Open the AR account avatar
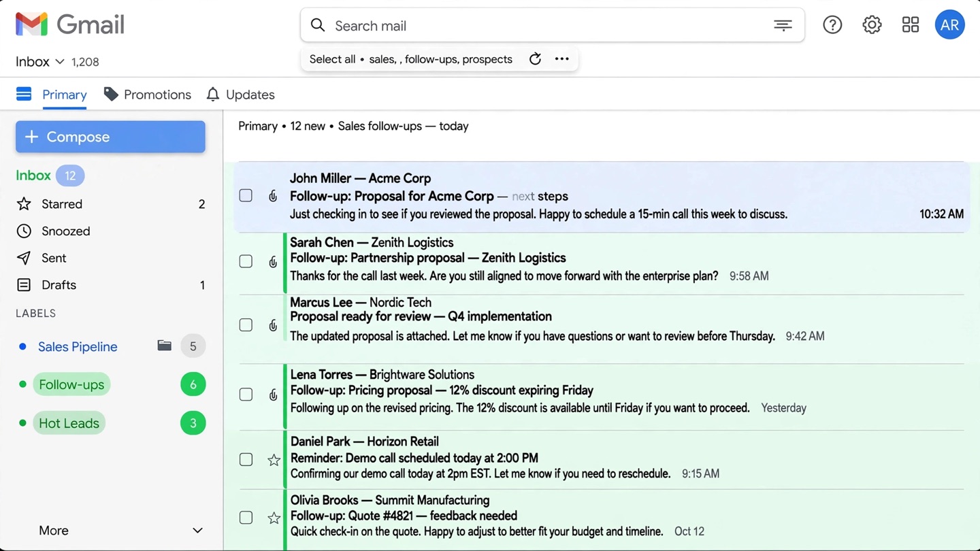Image resolution: width=980 pixels, height=551 pixels. coord(949,25)
